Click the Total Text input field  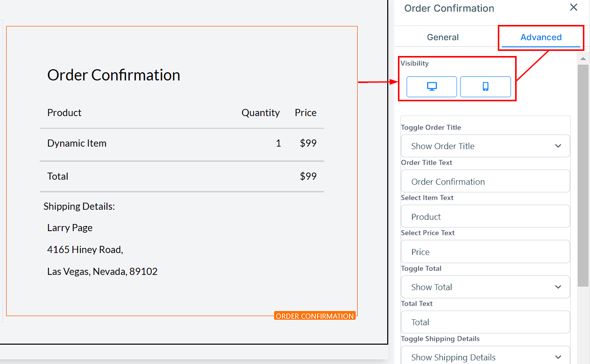tap(485, 322)
